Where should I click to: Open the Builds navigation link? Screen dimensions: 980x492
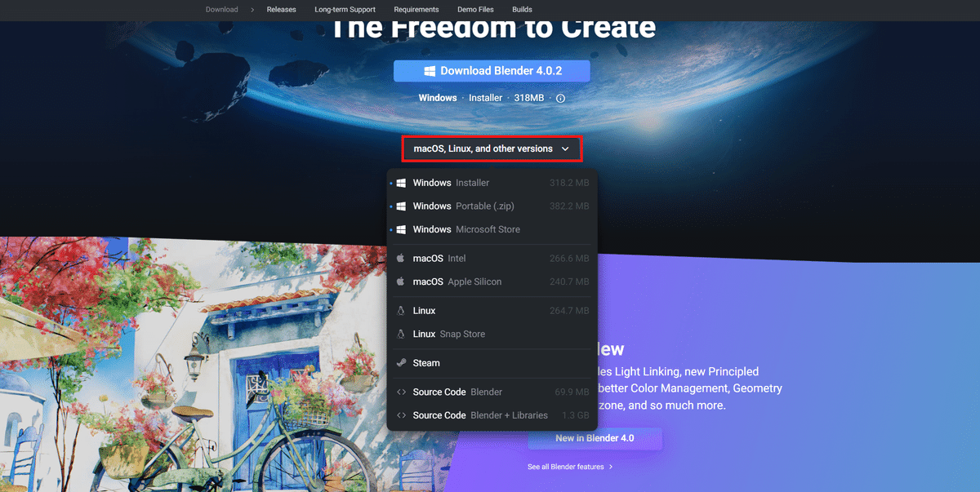point(522,10)
